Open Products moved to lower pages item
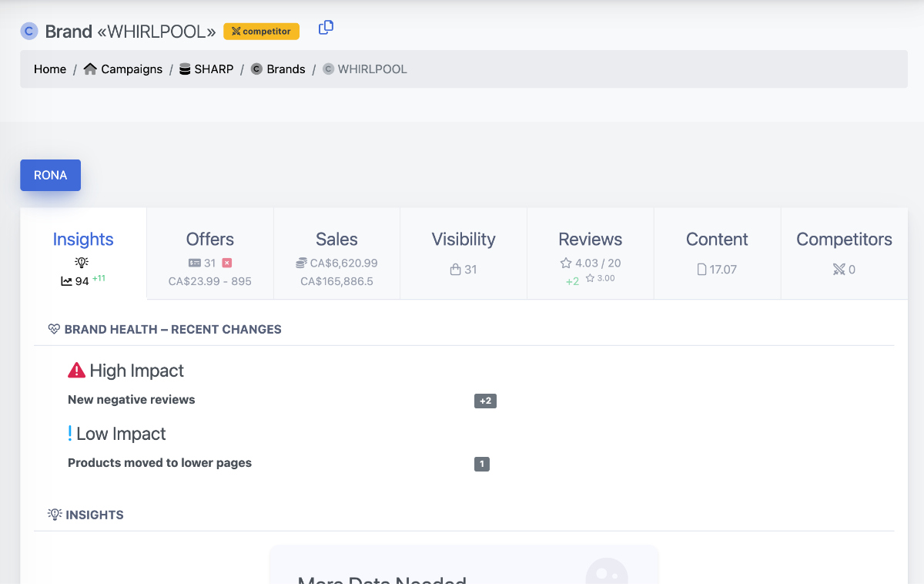This screenshot has height=584, width=924. (x=159, y=463)
